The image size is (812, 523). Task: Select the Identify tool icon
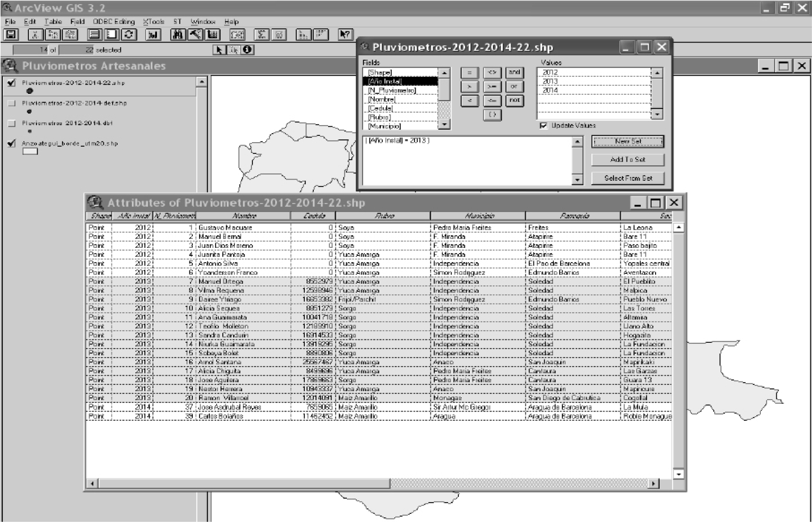pyautogui.click(x=247, y=50)
